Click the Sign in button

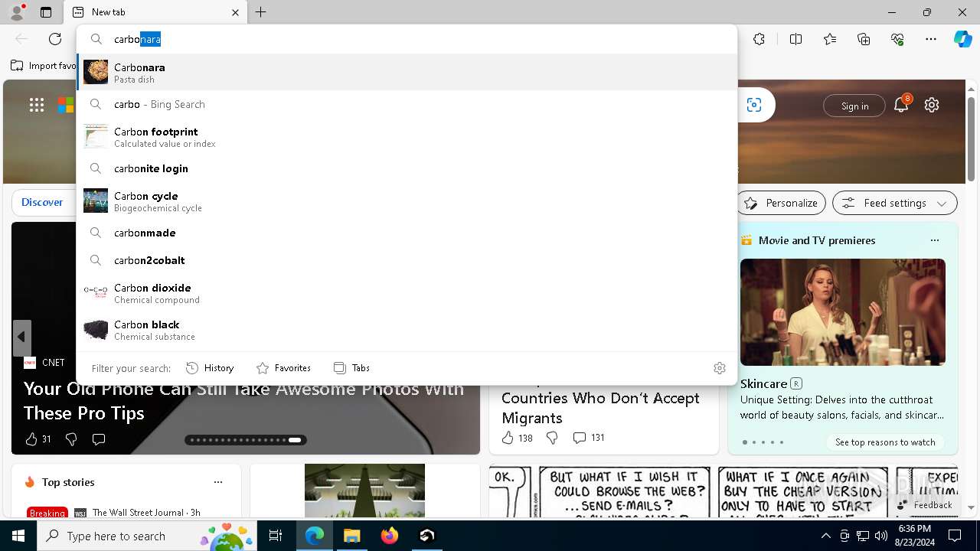[x=854, y=106]
